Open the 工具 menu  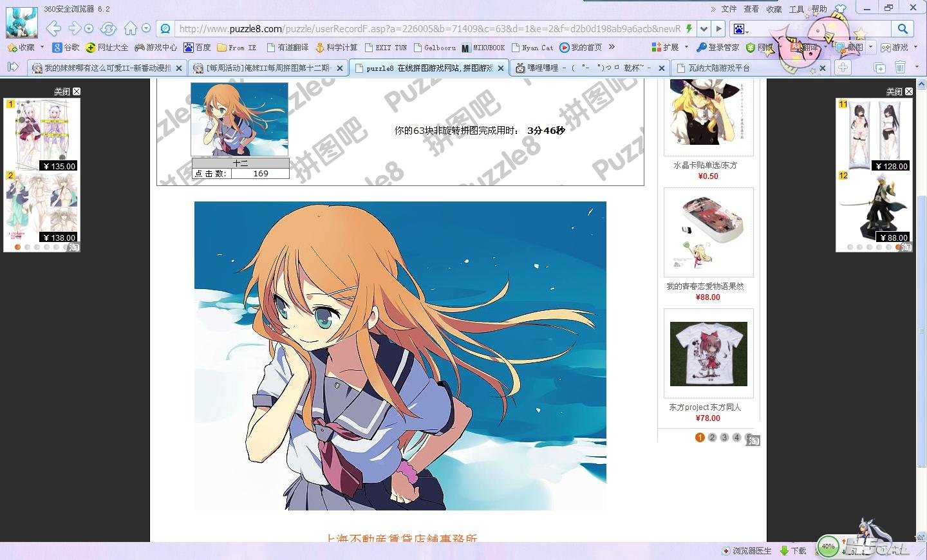pyautogui.click(x=796, y=9)
